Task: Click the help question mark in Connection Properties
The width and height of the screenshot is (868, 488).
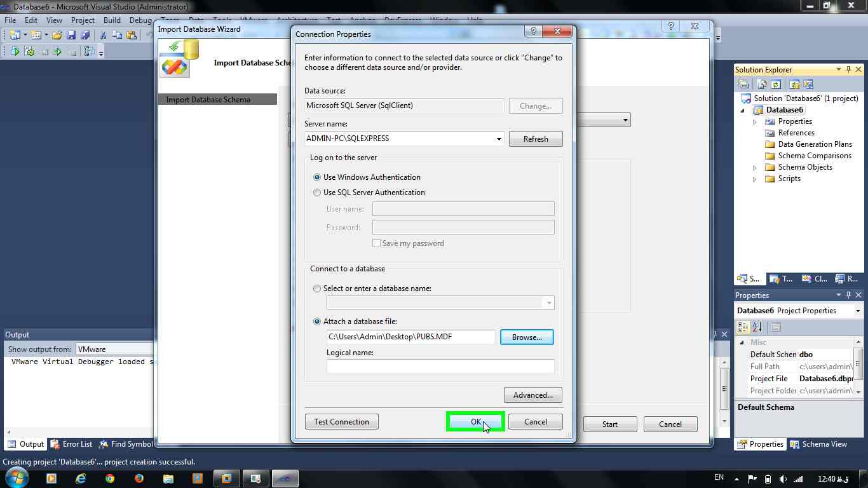Action: [533, 31]
